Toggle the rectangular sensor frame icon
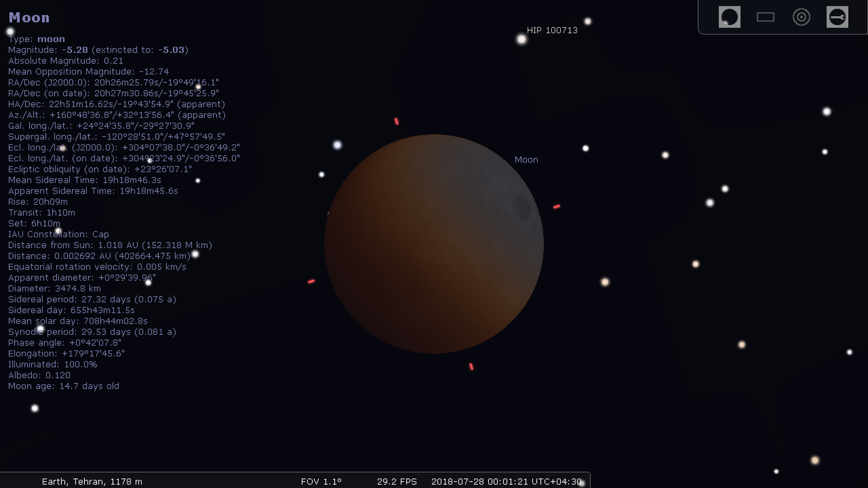The height and width of the screenshot is (488, 868). pos(766,17)
